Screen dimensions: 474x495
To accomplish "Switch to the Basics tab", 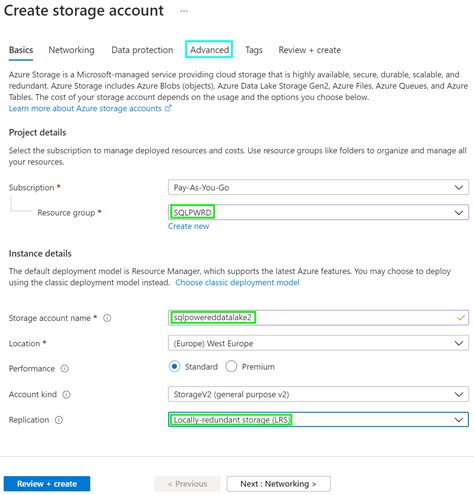I will pyautogui.click(x=21, y=50).
